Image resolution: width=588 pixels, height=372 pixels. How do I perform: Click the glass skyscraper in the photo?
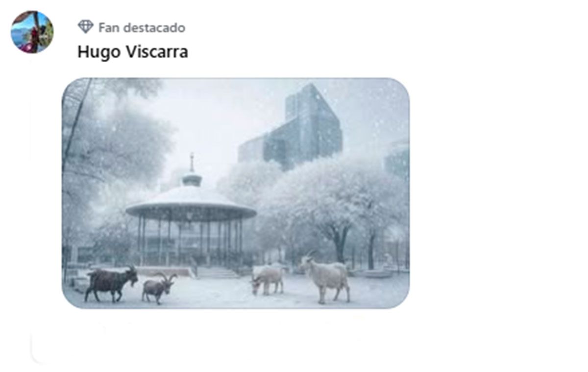click(294, 130)
